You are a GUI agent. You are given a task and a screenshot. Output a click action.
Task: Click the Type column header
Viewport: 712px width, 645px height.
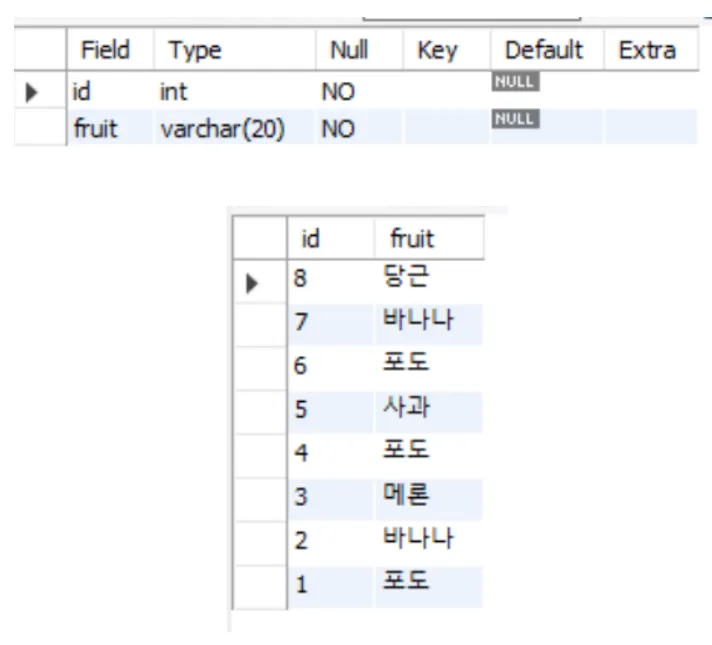click(235, 50)
